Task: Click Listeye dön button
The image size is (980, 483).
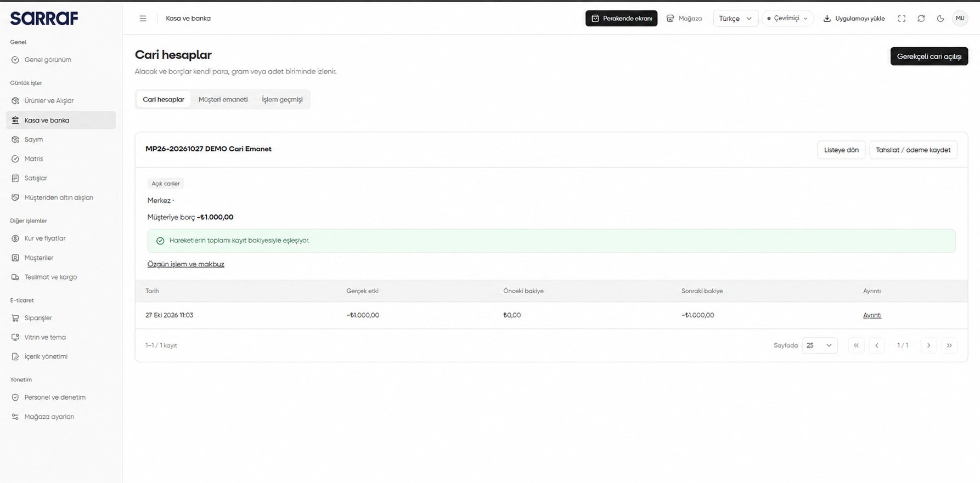Action: [841, 150]
